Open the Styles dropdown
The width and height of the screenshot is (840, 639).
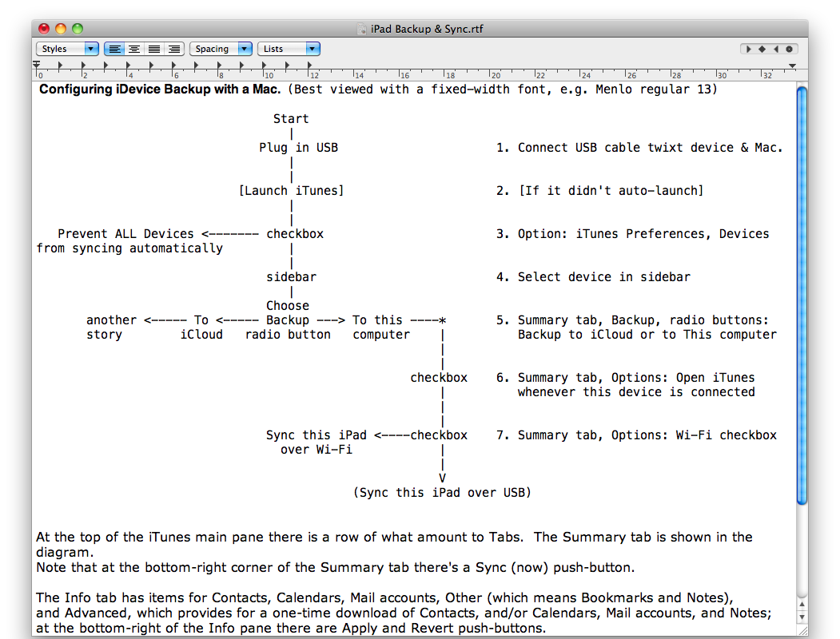coord(67,49)
